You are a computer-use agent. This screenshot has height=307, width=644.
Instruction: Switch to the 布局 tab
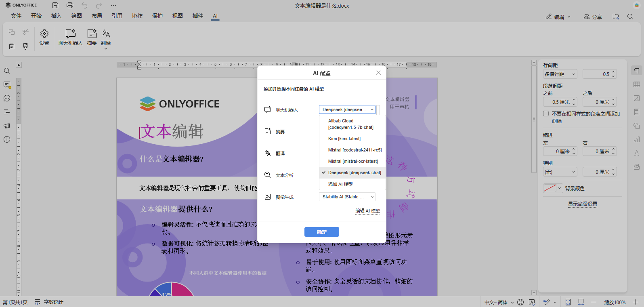(x=97, y=16)
